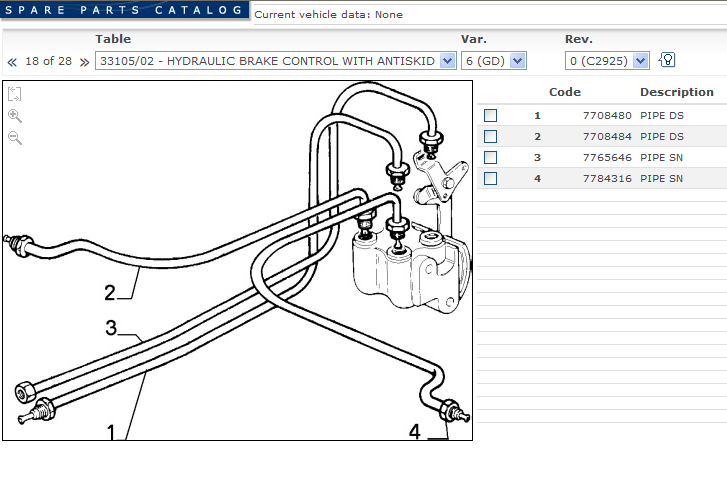Viewport: 727px width, 485px height.
Task: Click the fit-to-window diagram icon
Action: (15, 95)
